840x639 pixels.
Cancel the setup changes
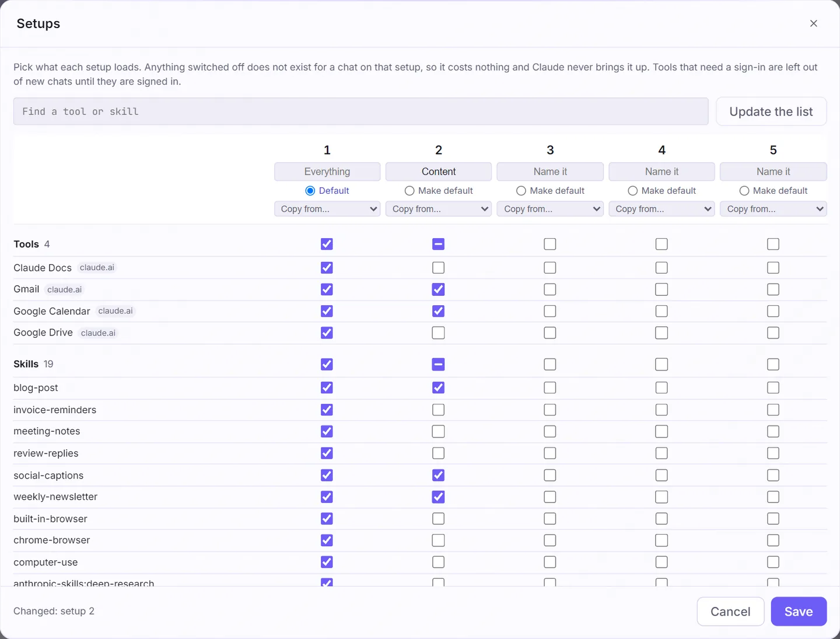tap(730, 612)
